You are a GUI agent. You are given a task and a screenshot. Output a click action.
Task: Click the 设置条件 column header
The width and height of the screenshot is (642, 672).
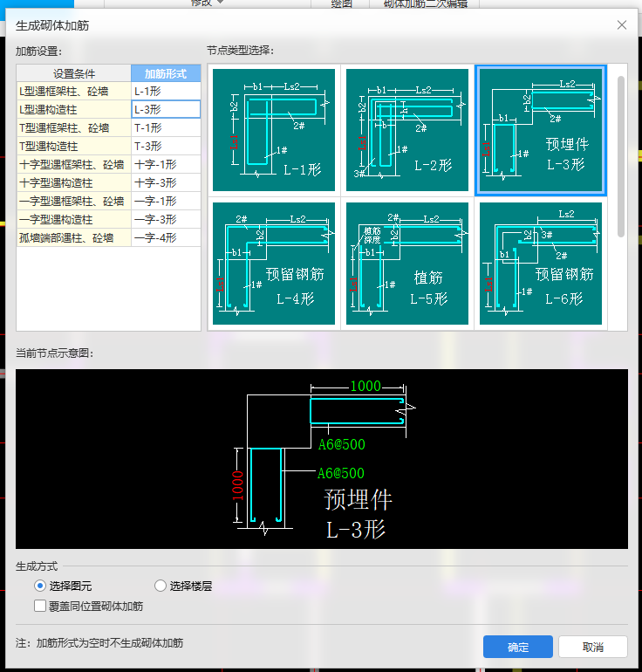(x=73, y=73)
